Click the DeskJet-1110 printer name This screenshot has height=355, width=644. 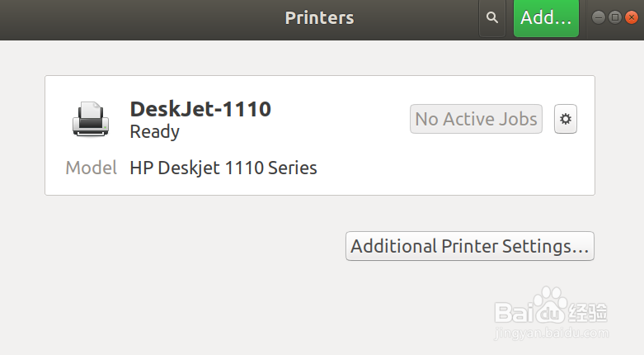[x=200, y=109]
